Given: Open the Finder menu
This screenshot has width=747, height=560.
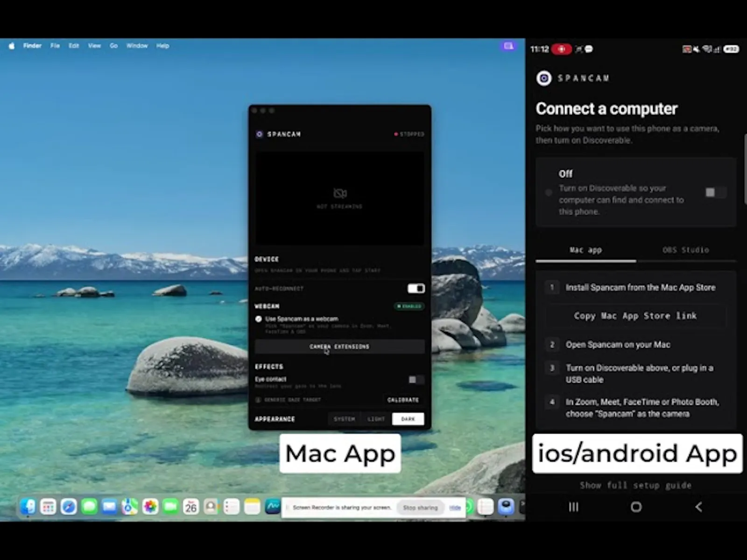Looking at the screenshot, I should tap(32, 46).
